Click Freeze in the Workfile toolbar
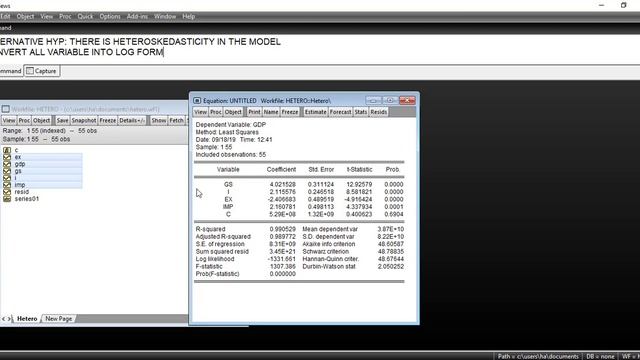This screenshot has width=640, height=360. (x=108, y=120)
